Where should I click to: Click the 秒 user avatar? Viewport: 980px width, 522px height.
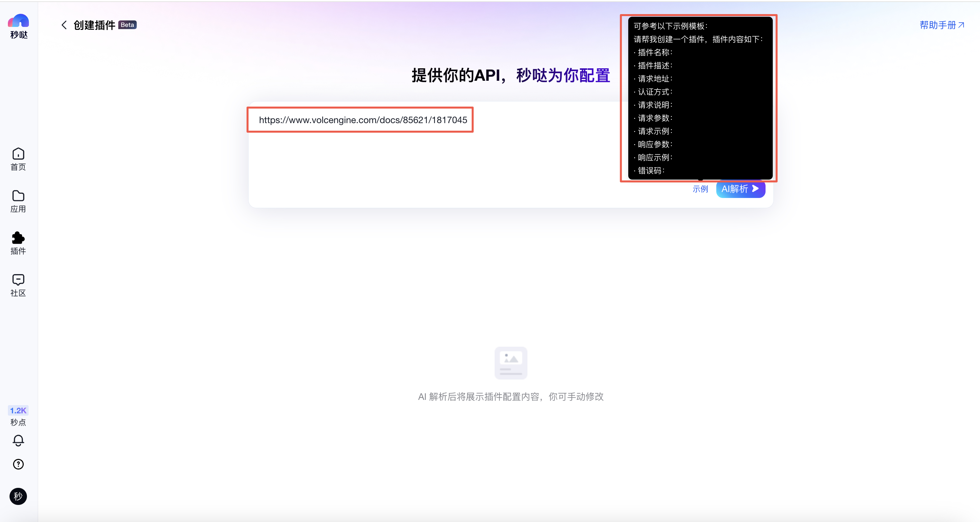(x=18, y=496)
